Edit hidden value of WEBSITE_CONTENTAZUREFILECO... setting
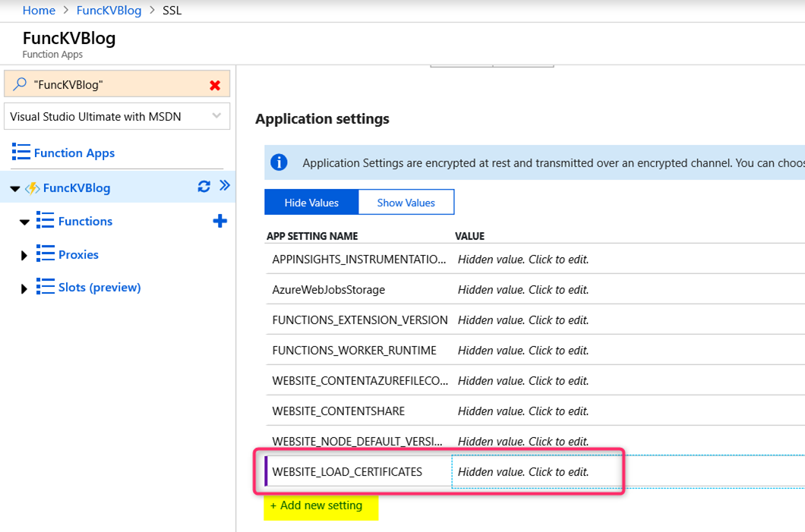The width and height of the screenshot is (805, 532). [523, 380]
